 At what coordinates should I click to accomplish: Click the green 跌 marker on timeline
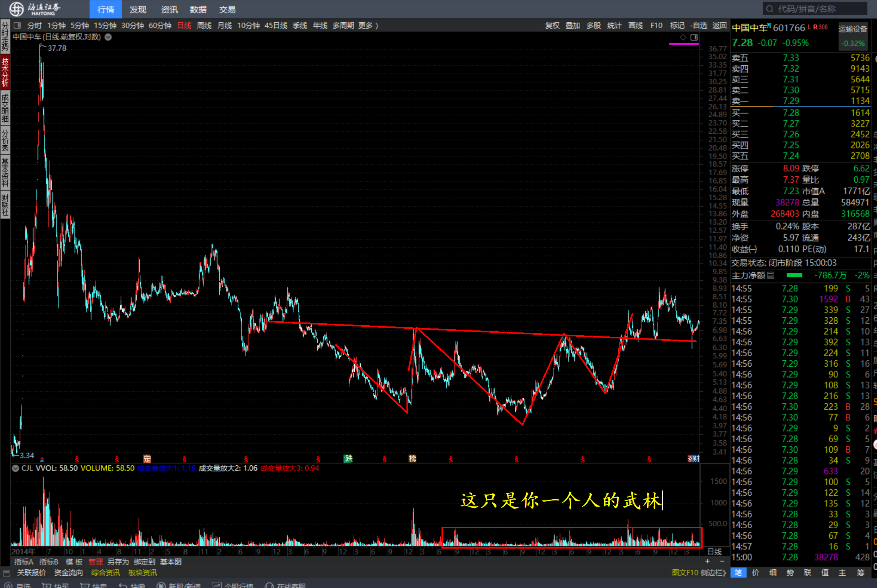coord(348,459)
